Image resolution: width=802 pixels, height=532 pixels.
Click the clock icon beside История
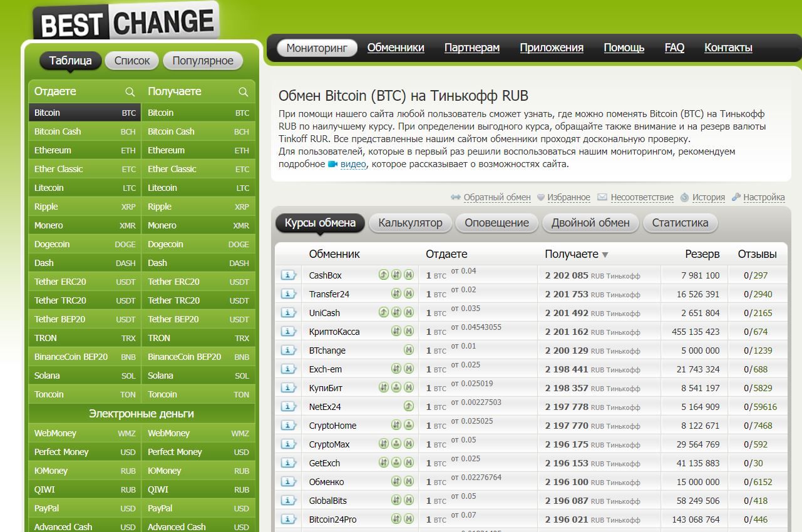click(685, 197)
